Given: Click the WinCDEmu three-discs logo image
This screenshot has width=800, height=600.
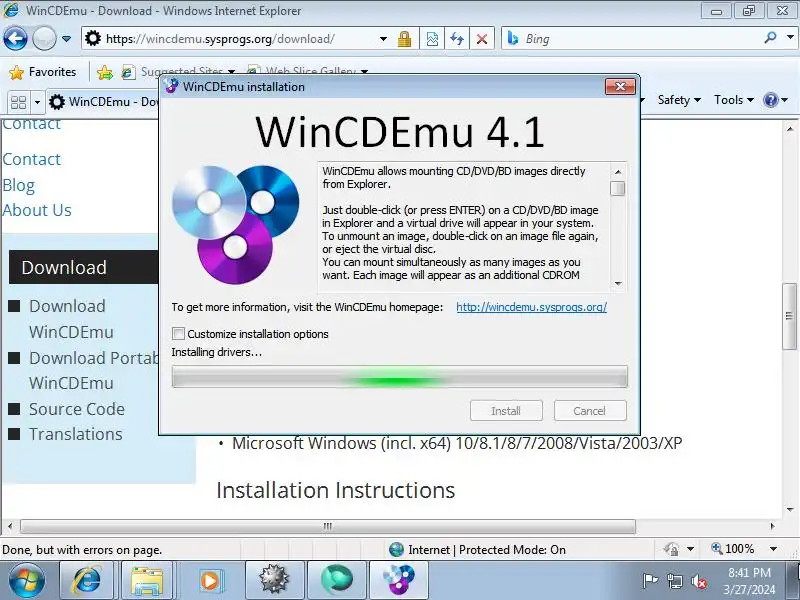Looking at the screenshot, I should (x=236, y=224).
